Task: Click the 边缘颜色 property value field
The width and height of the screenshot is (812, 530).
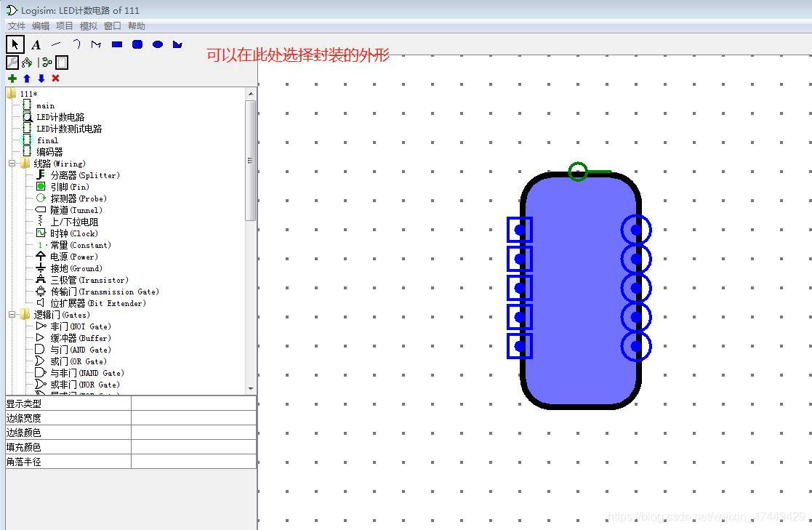Action: 193,433
